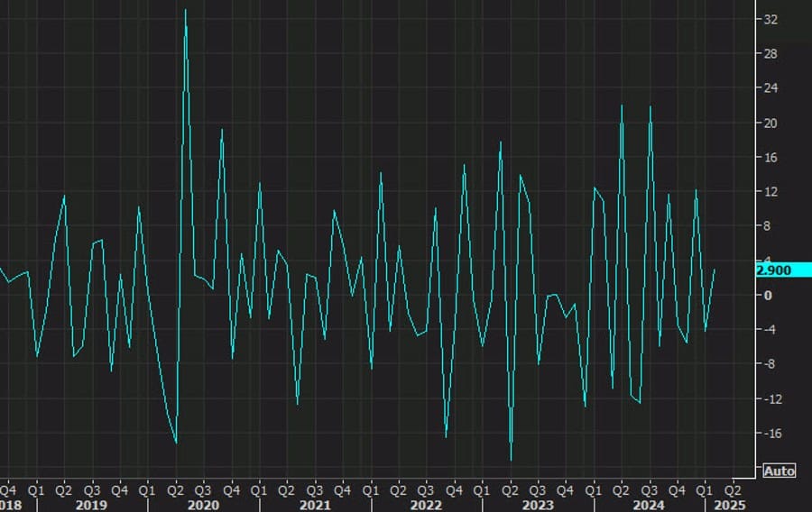The width and height of the screenshot is (812, 512).
Task: Click the 28 y-axis label
Action: click(x=770, y=54)
